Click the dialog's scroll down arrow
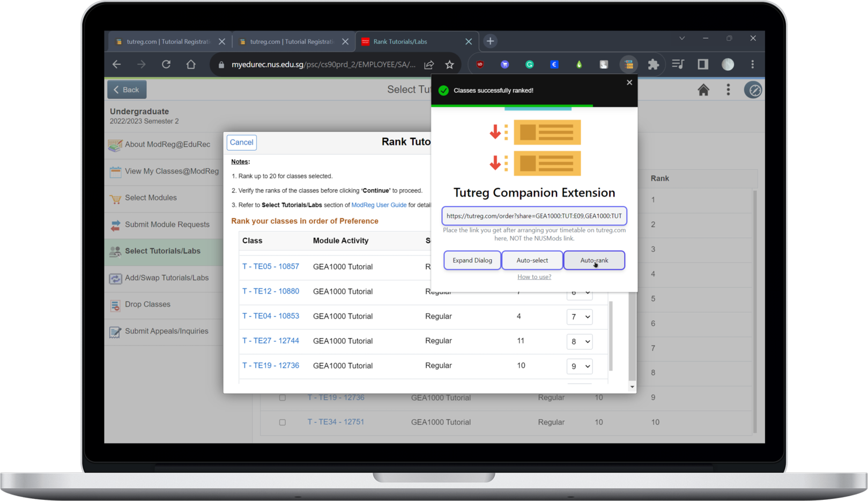 (632, 387)
